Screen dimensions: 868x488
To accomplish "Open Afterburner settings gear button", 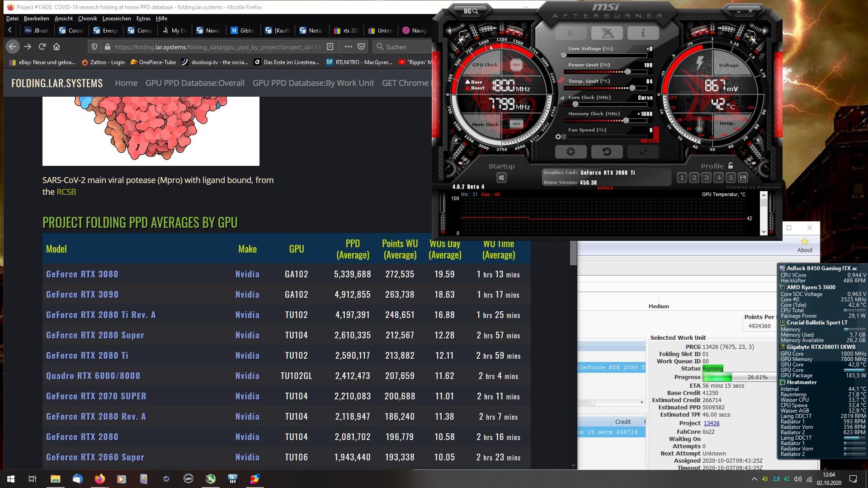I will [x=571, y=152].
